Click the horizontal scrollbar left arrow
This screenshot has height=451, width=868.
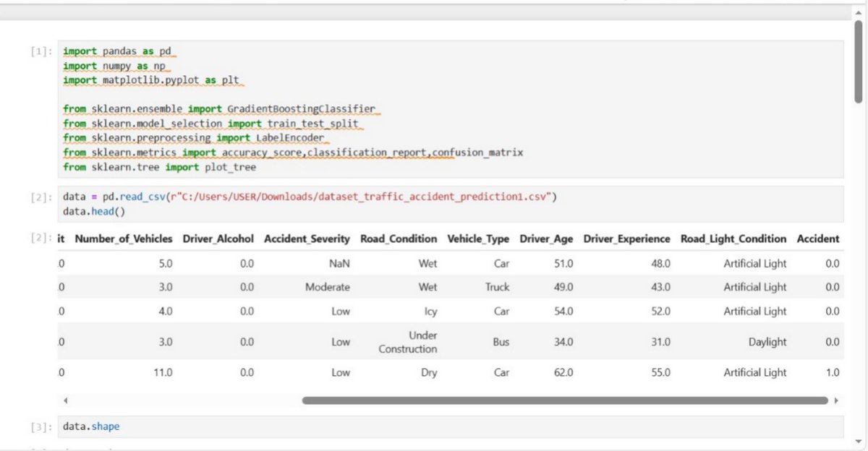point(65,400)
